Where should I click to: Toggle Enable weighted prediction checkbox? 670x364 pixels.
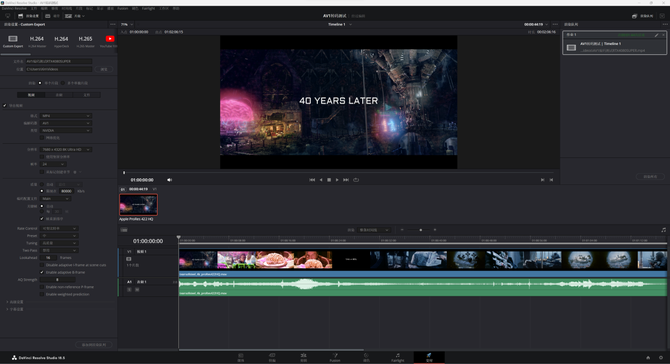(42, 294)
